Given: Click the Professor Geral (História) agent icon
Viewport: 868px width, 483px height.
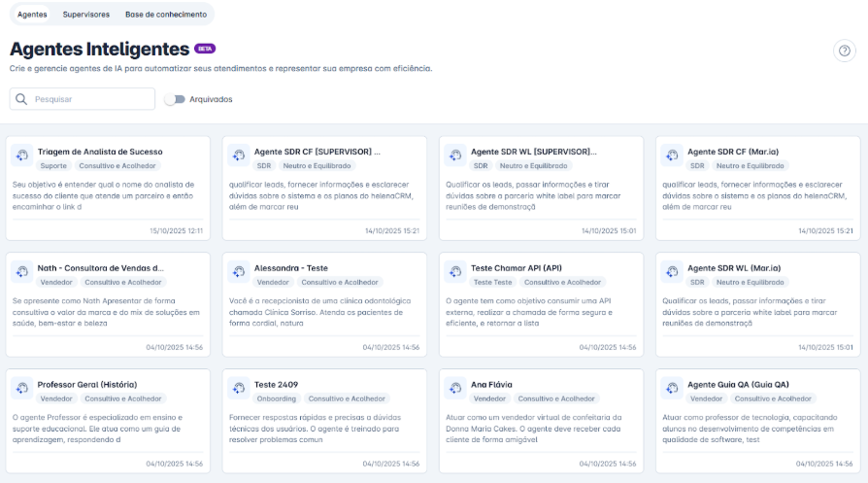Looking at the screenshot, I should click(x=22, y=388).
